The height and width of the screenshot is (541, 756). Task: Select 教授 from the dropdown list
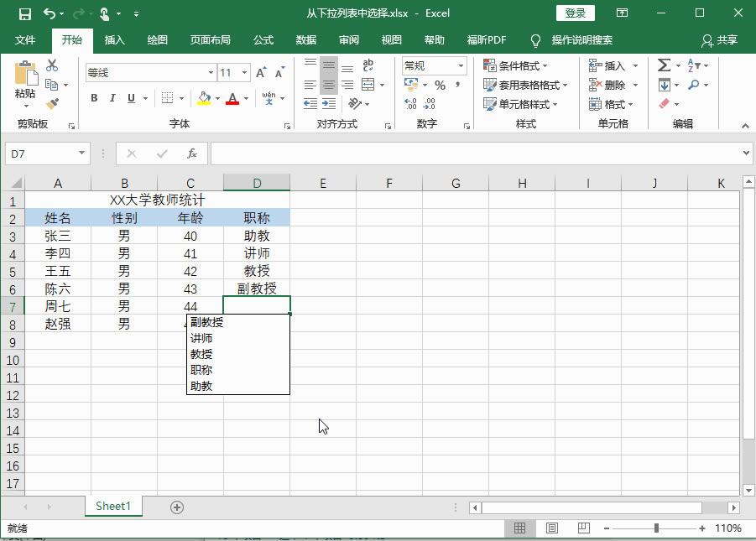[201, 355]
